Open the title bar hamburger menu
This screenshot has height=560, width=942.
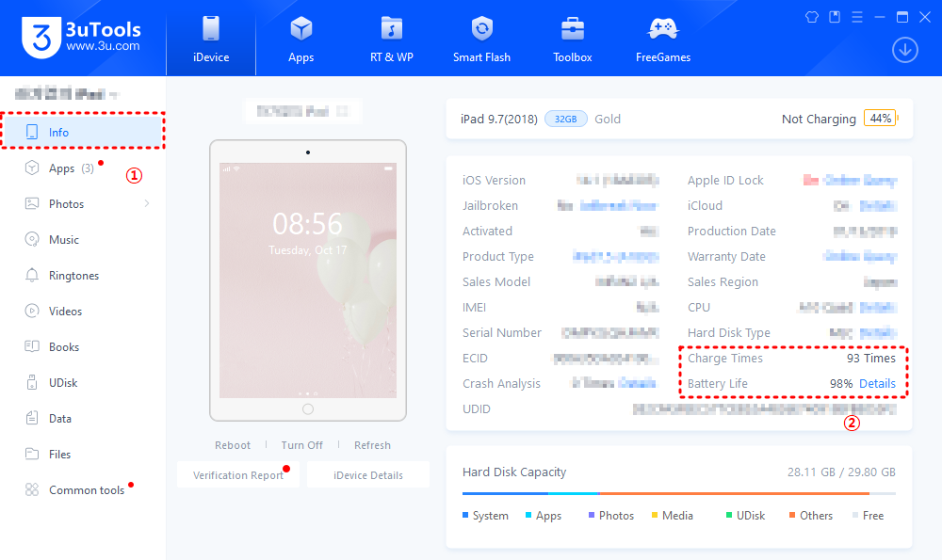coord(857,17)
